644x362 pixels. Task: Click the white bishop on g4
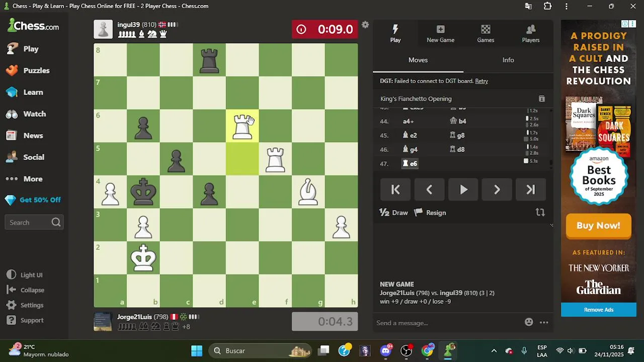coord(308,192)
